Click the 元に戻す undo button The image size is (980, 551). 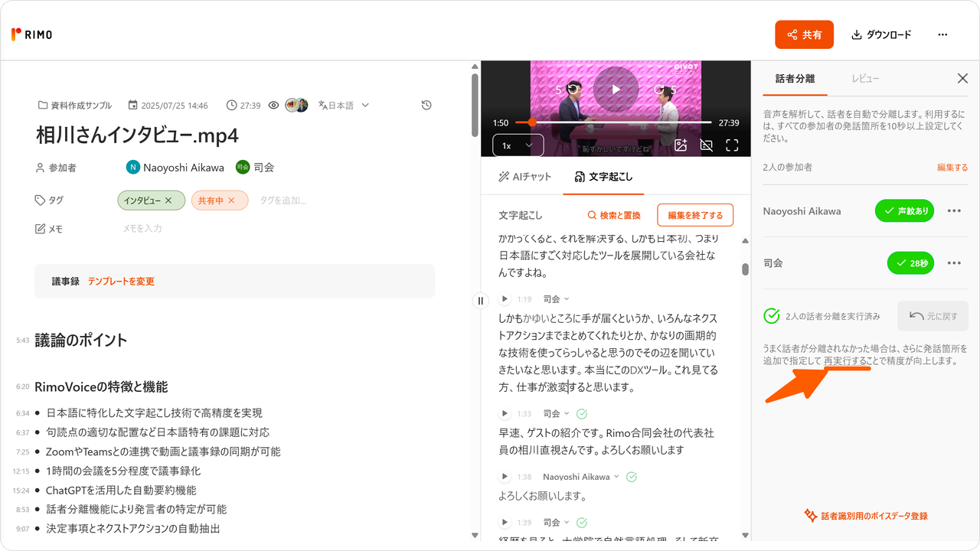click(933, 315)
